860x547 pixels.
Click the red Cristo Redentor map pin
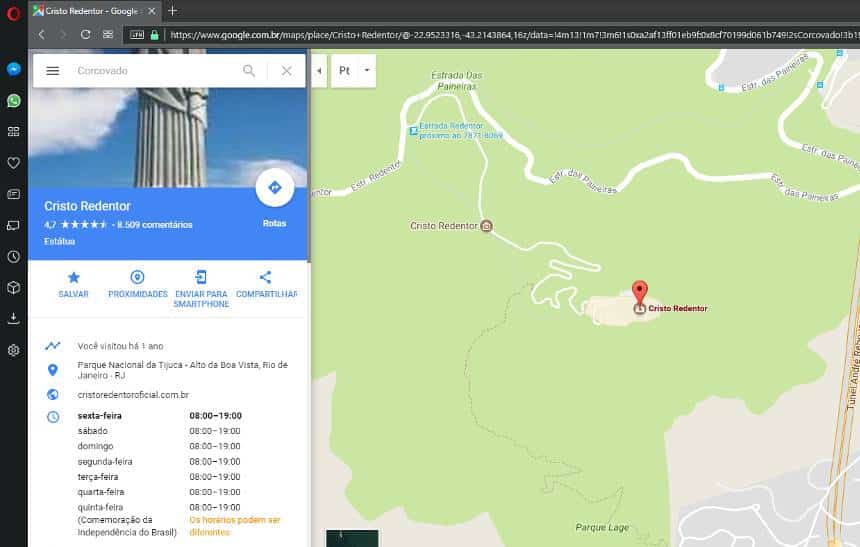[x=640, y=293]
